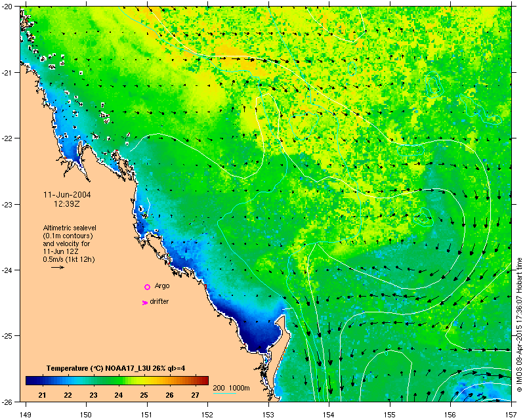This screenshot has width=525, height=420.
Task: Click longitude axis label 149
Action: [x=26, y=415]
